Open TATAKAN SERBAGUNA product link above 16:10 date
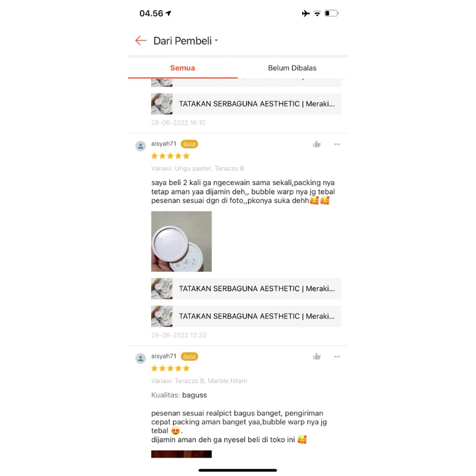The width and height of the screenshot is (476, 476). click(x=246, y=104)
